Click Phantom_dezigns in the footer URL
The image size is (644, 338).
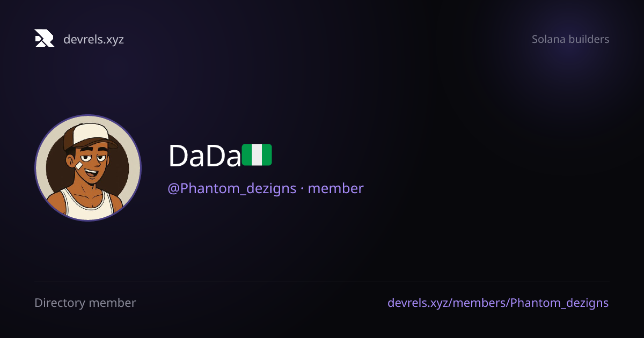(x=559, y=303)
